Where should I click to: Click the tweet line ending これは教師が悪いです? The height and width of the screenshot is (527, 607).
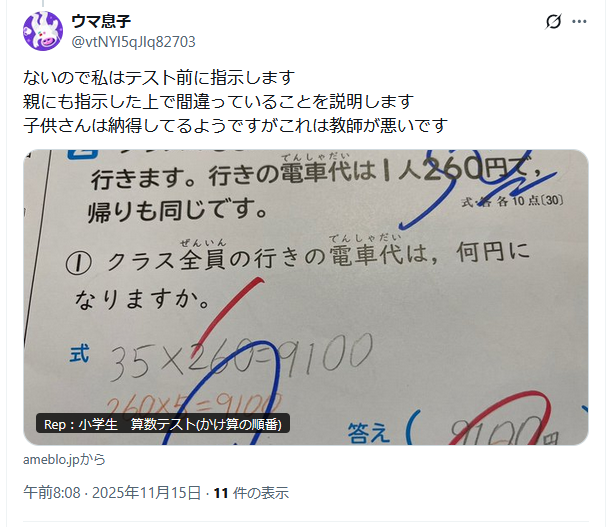pos(235,125)
